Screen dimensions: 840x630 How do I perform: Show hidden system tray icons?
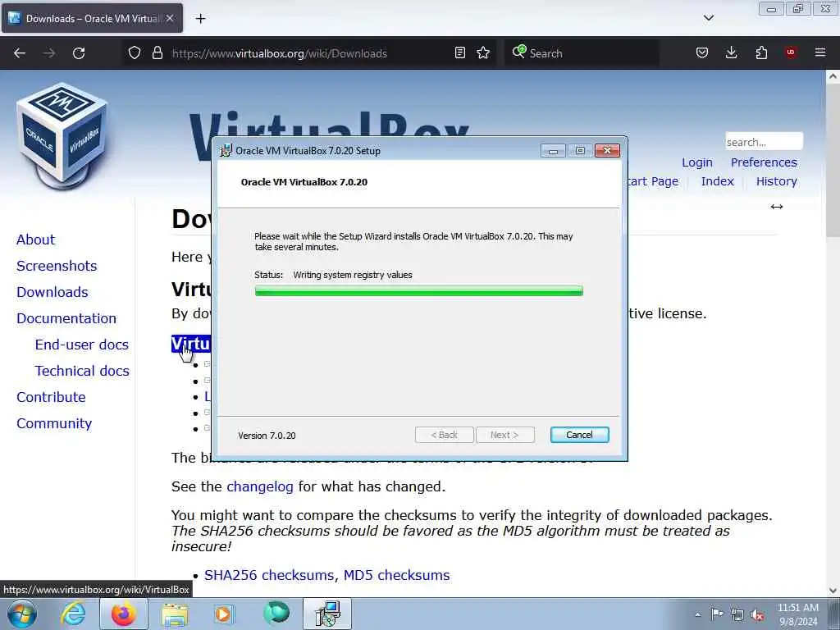point(697,614)
